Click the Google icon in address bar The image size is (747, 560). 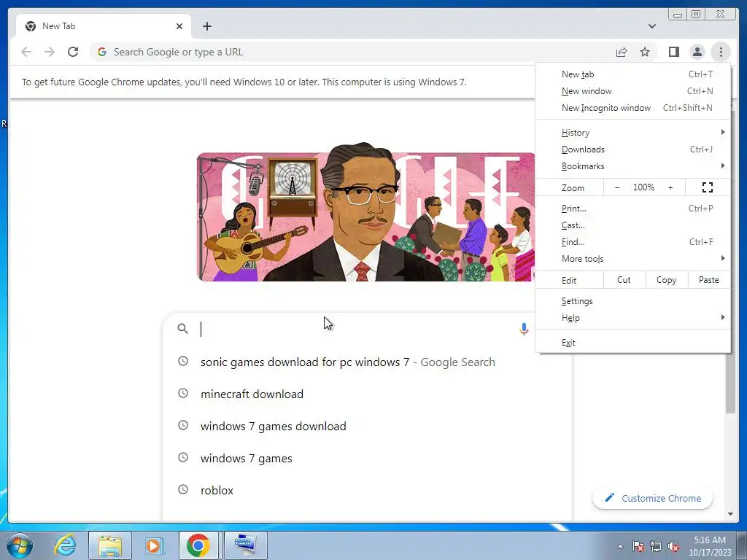click(101, 52)
